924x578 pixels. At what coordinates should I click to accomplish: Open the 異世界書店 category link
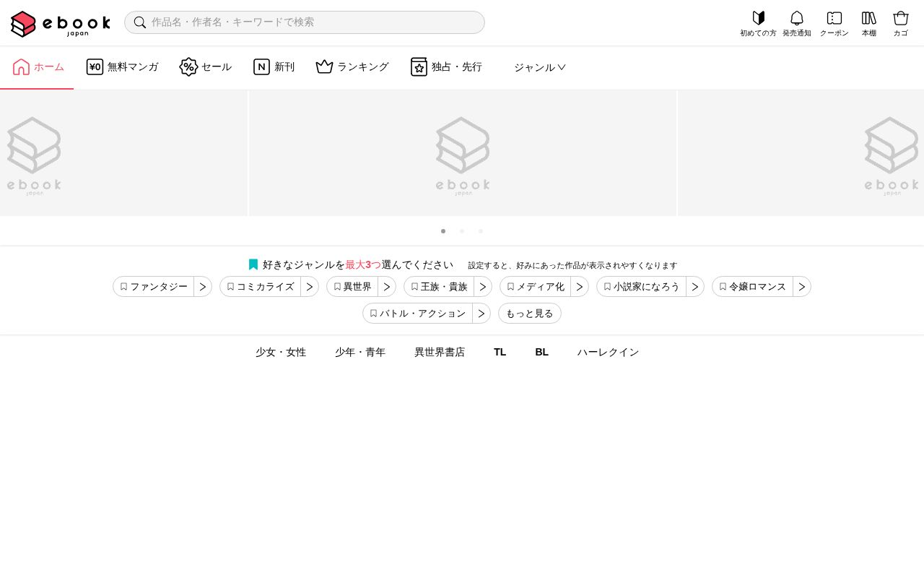(x=440, y=352)
